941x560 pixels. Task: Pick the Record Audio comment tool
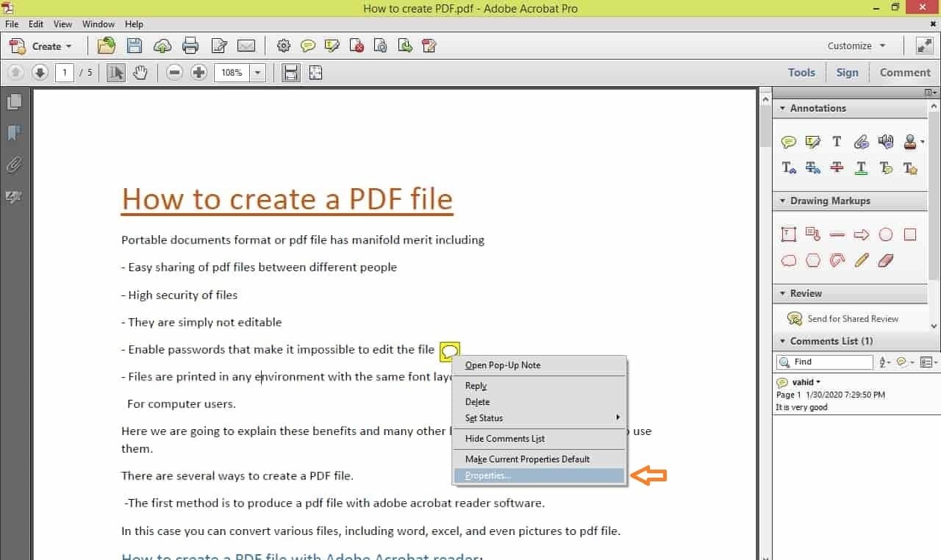tap(885, 141)
